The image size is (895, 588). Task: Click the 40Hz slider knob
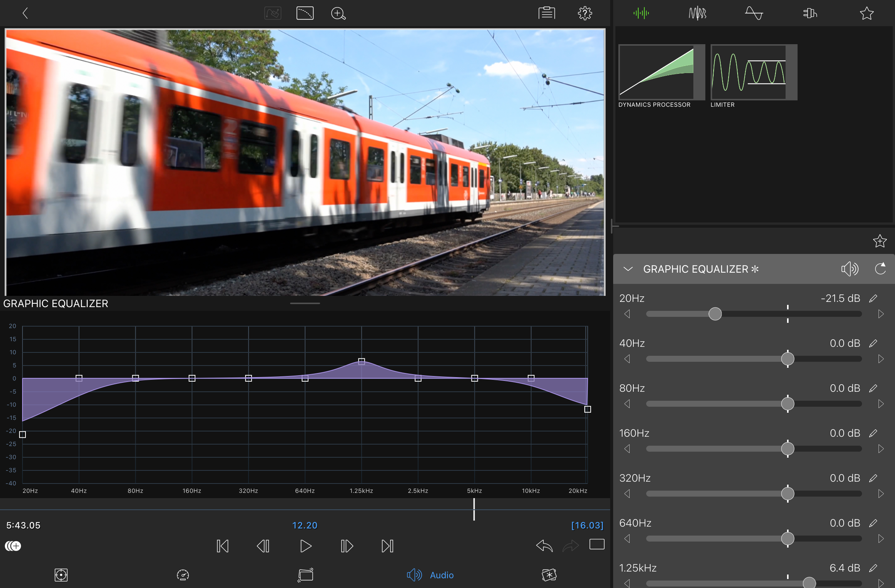[787, 359]
